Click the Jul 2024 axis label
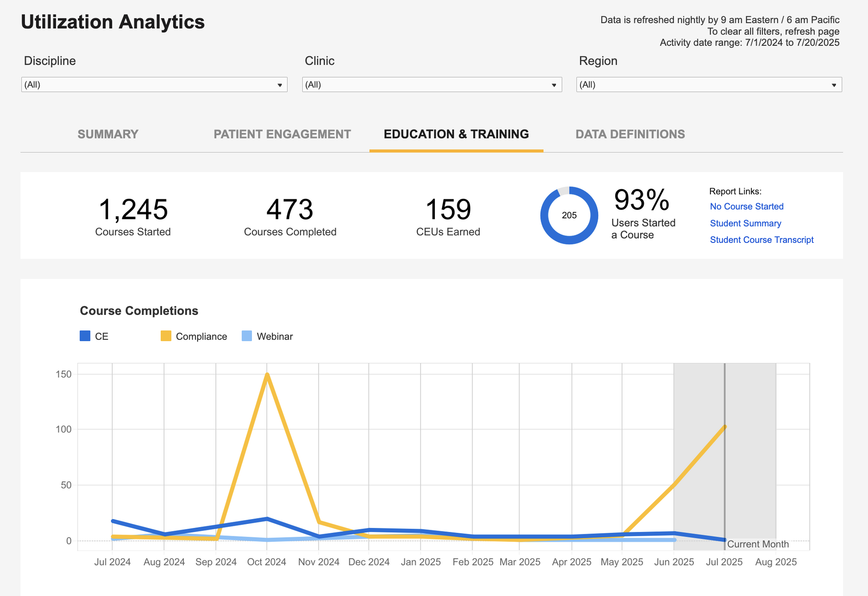868x596 pixels. point(112,562)
